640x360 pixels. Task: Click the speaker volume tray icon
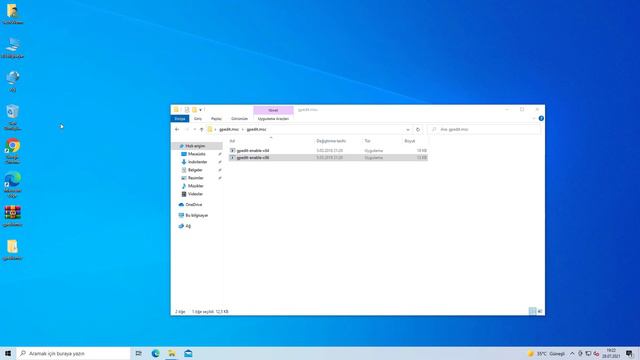(x=596, y=353)
